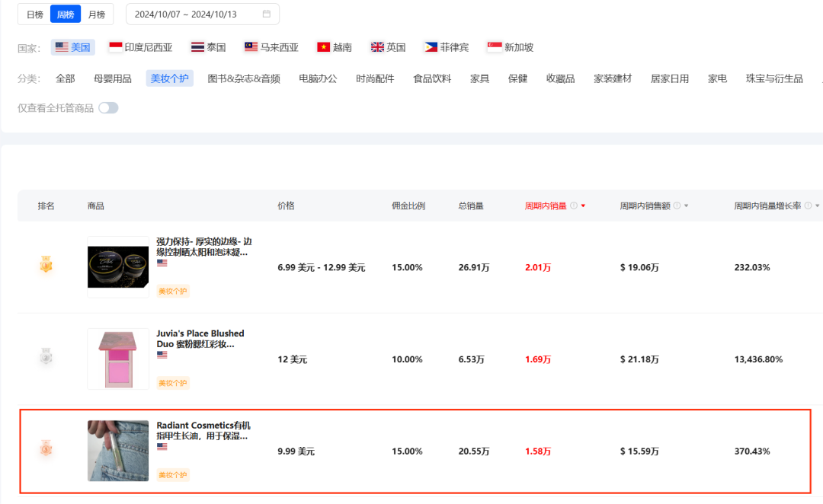This screenshot has width=823, height=504.
Task: Click the pink blush palette thumbnail
Action: pyautogui.click(x=118, y=359)
